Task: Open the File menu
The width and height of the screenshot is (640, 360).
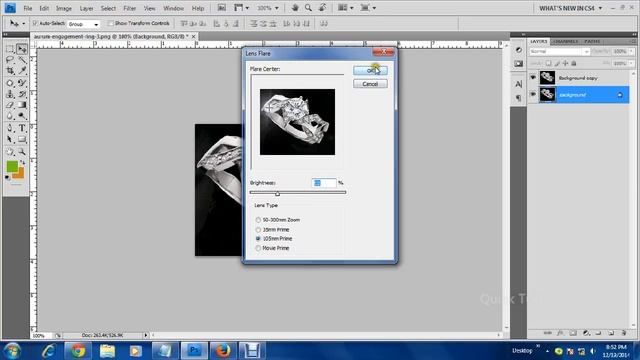Action: pos(28,8)
